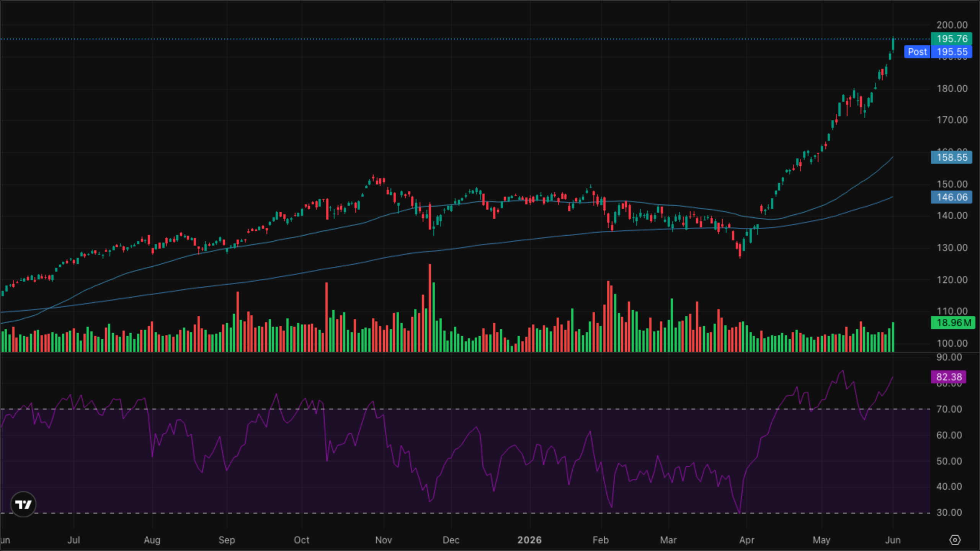Screen dimensions: 980x551
Task: Click the Aug label on time axis
Action: (152, 540)
